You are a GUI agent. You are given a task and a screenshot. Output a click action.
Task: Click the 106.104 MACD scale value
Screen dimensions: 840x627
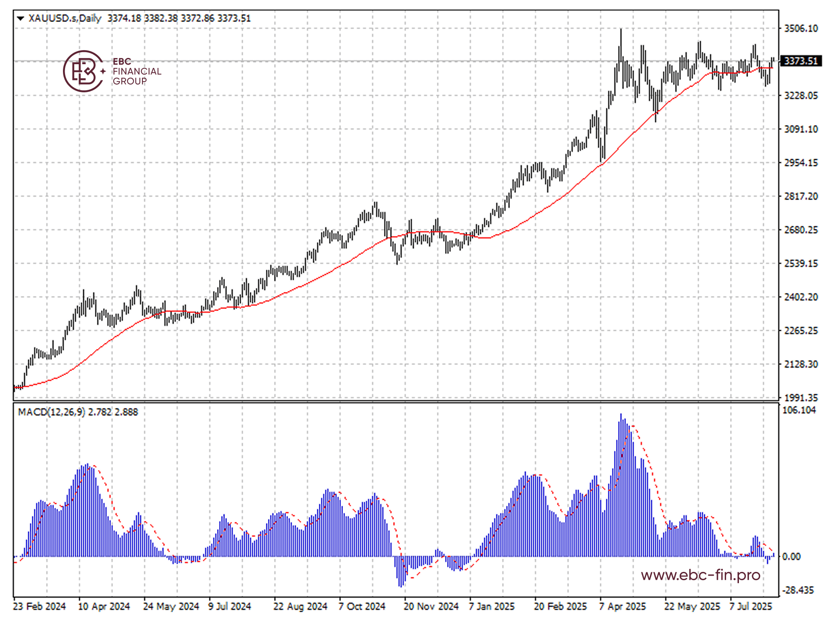799,410
